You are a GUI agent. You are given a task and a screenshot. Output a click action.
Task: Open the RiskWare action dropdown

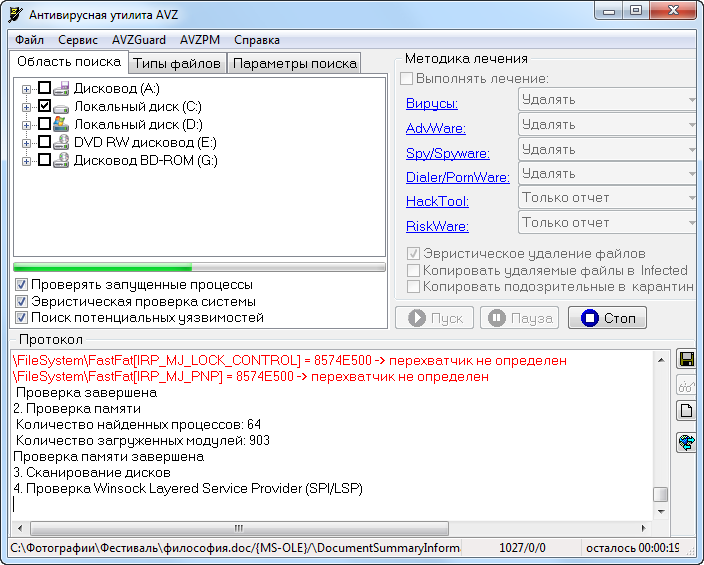pos(607,223)
